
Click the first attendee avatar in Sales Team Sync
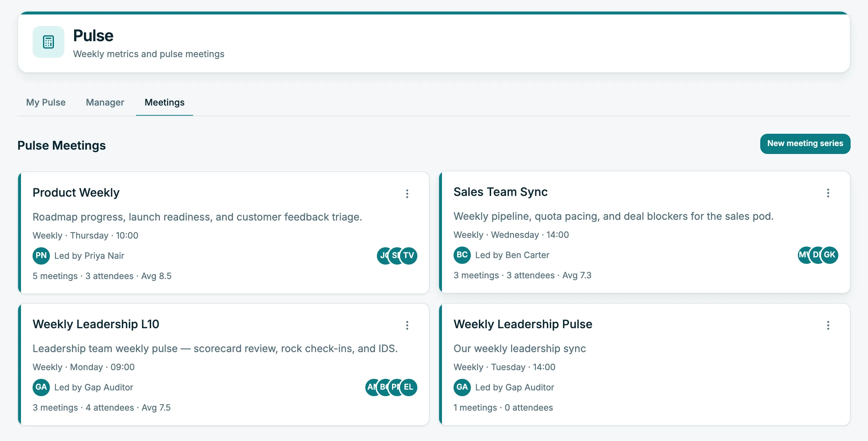[x=804, y=255]
